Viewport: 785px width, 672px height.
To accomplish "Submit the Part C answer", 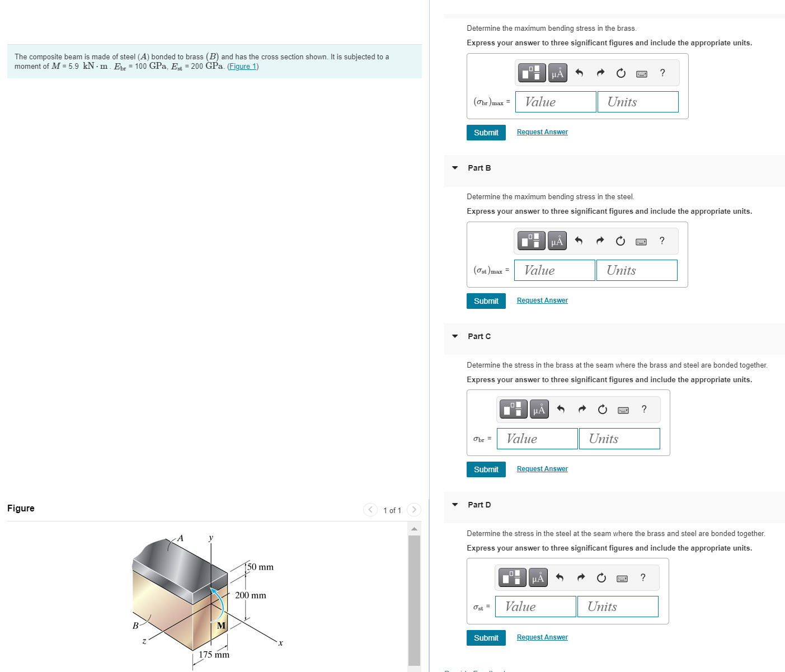I will pyautogui.click(x=486, y=469).
